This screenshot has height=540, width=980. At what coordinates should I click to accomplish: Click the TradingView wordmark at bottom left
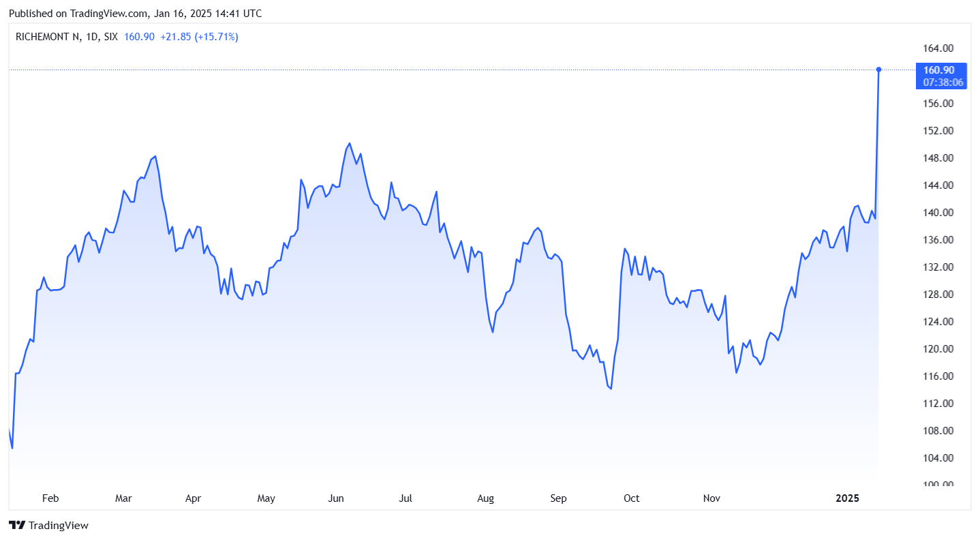58,526
